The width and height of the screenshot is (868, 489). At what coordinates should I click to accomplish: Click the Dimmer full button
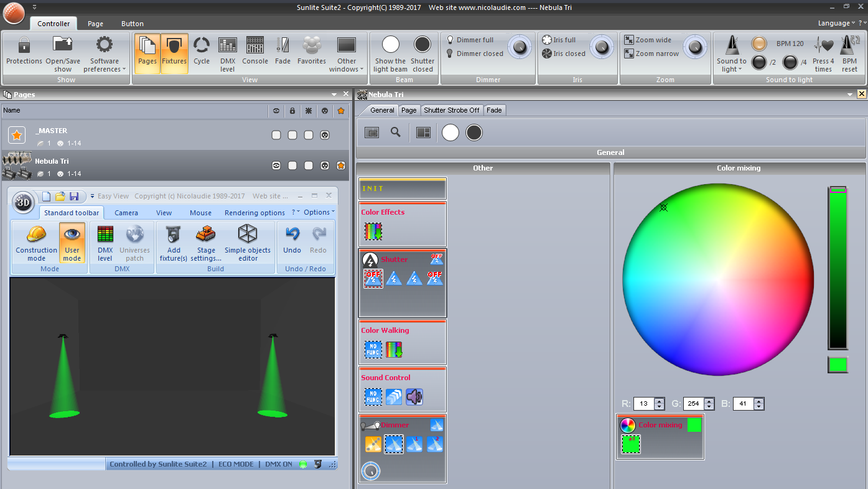click(x=470, y=40)
